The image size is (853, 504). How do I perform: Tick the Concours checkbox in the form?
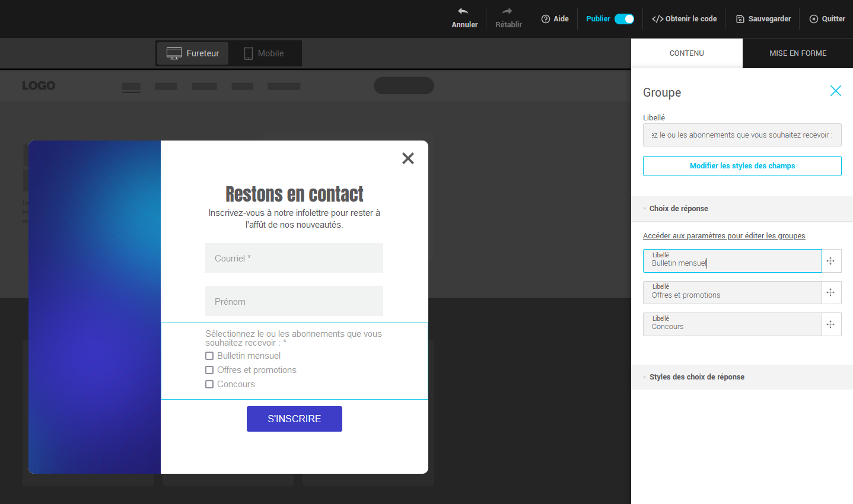[209, 384]
